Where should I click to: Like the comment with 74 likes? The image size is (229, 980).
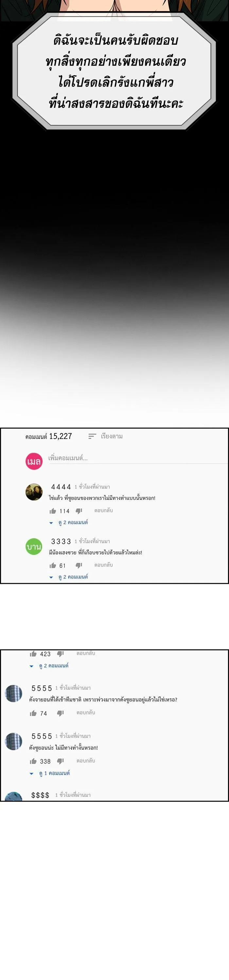coord(33,713)
